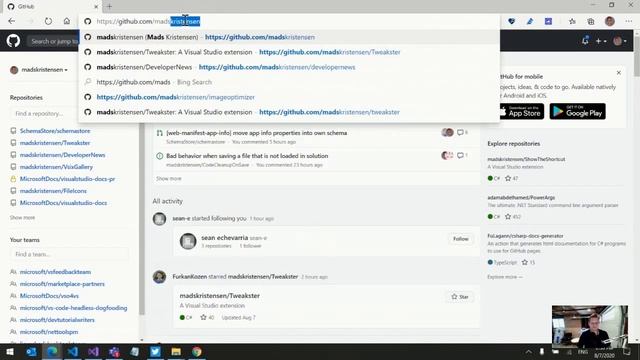This screenshot has width=640, height=360.
Task: Open the madskristensen/Tweakster card title
Action: click(220, 296)
